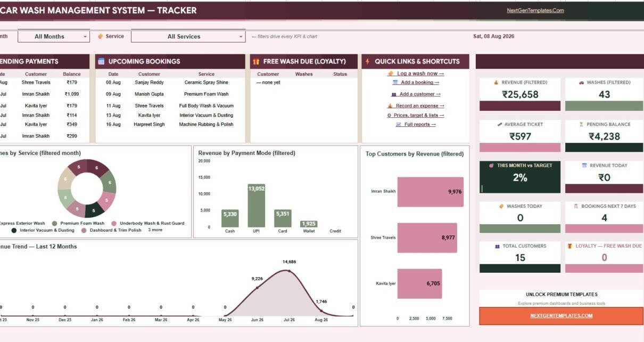Open NextGenTemplates.Com link in header
This screenshot has width=644, height=342.
[x=535, y=10]
